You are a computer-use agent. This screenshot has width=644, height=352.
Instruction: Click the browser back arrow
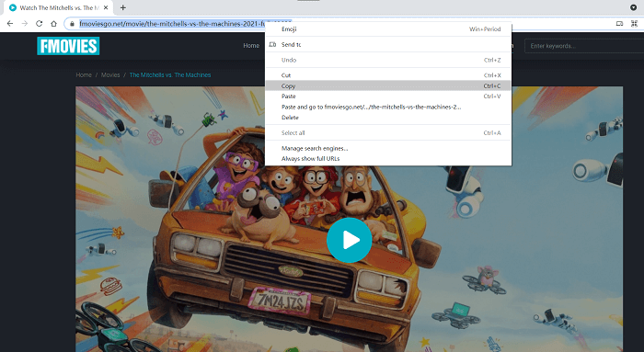(x=10, y=24)
